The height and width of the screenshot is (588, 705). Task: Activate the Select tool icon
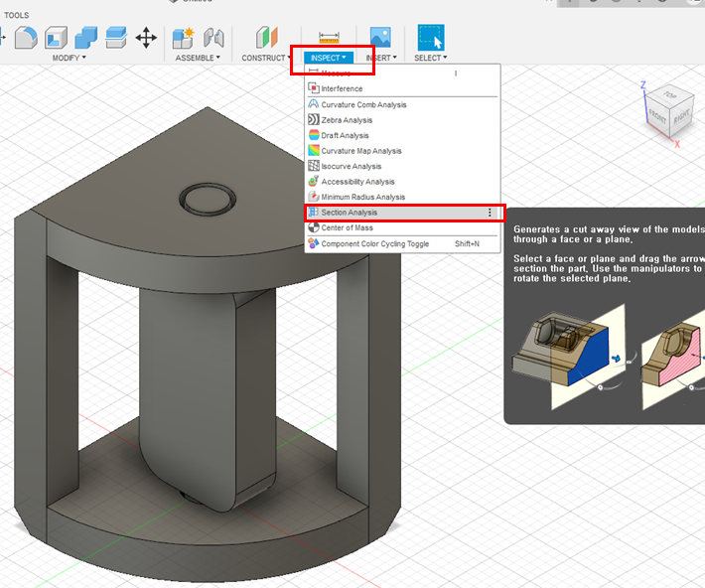coord(431,38)
